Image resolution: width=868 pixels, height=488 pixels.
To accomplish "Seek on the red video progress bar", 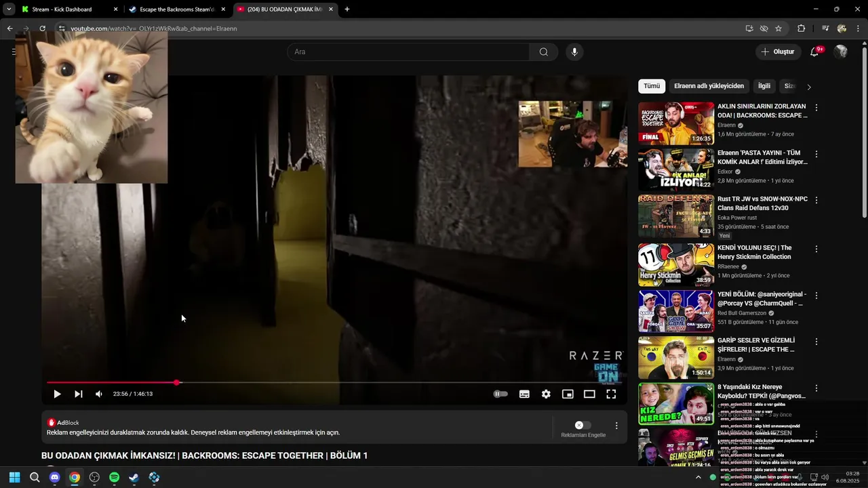I will coord(334,383).
